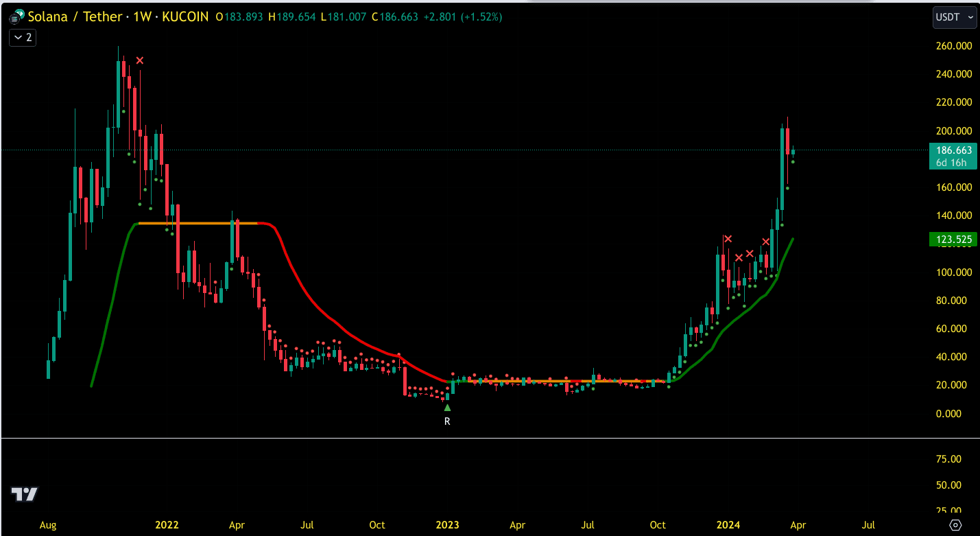
Task: Open the USDT currency dropdown
Action: tap(955, 17)
